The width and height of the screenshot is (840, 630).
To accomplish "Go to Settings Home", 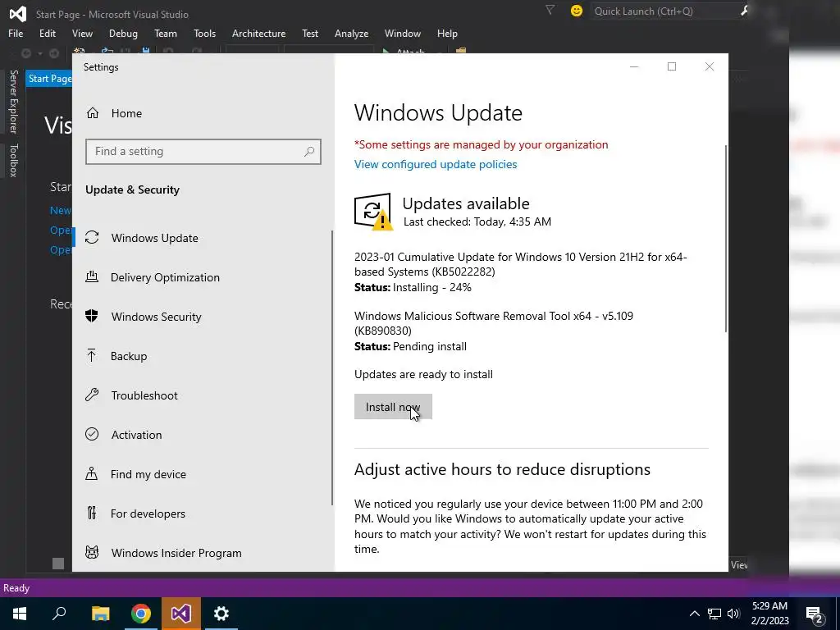I will point(113,113).
